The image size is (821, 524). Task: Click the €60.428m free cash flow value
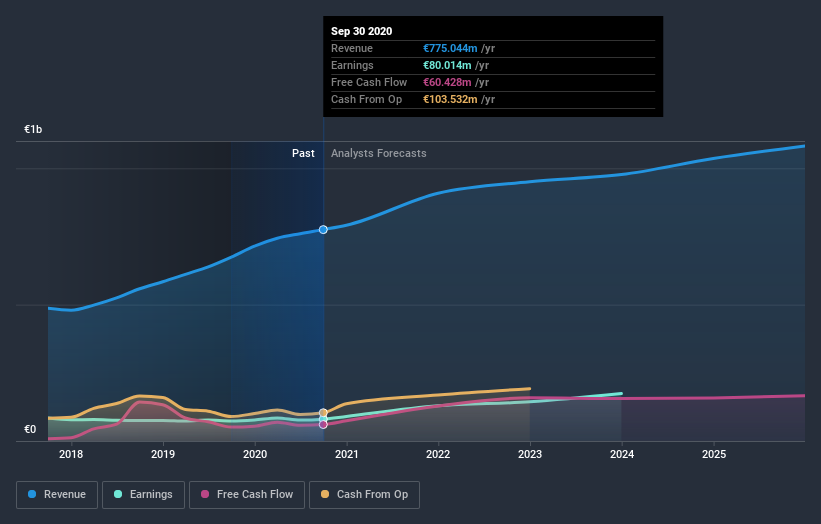(447, 82)
